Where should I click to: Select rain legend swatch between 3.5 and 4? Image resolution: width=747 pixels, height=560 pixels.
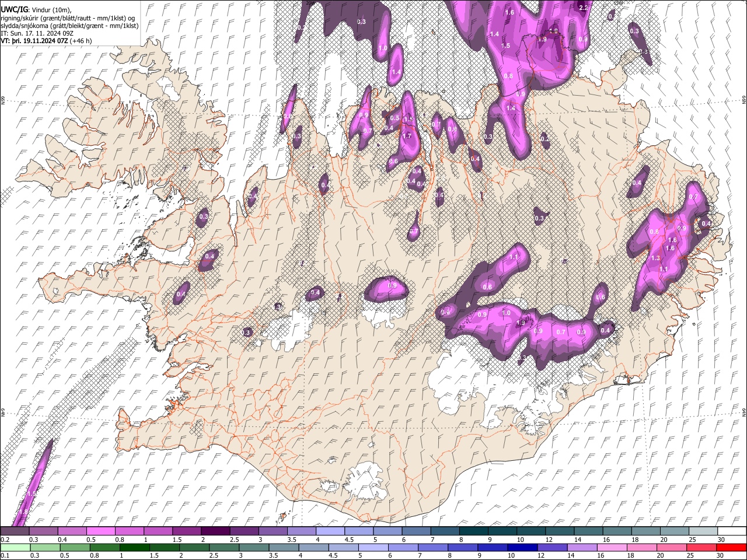coord(284,547)
